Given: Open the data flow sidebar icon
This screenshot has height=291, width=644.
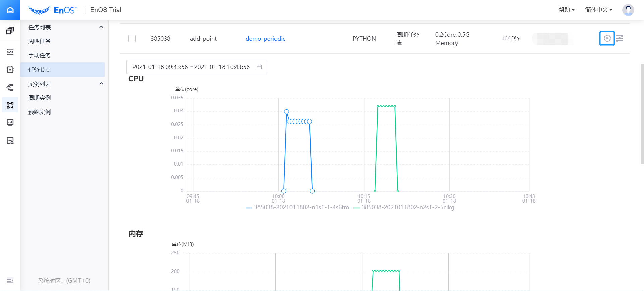Looking at the screenshot, I should click(10, 87).
